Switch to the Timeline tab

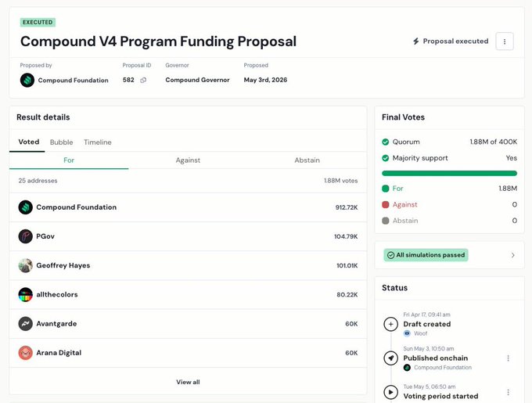[x=98, y=142]
